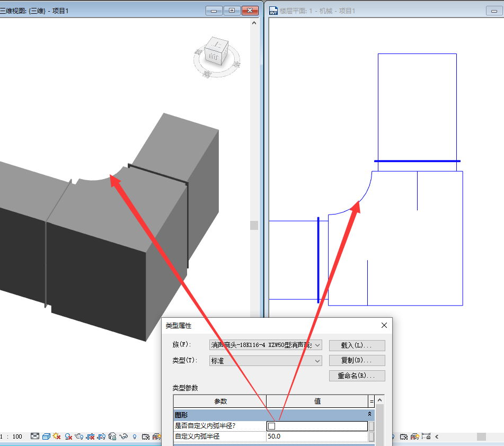Click the Reveal Hidden Elements lightbulb icon
Image resolution: width=504 pixels, height=446 pixels.
(x=135, y=436)
